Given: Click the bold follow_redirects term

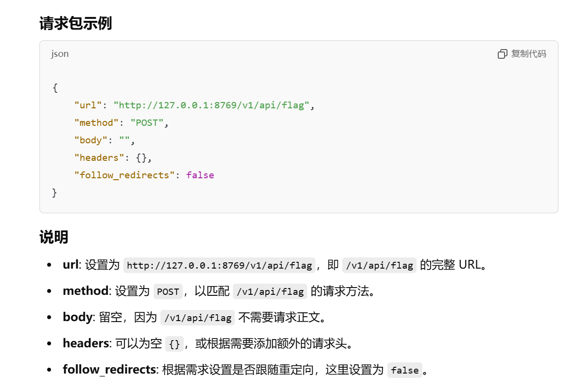Looking at the screenshot, I should pyautogui.click(x=109, y=369).
